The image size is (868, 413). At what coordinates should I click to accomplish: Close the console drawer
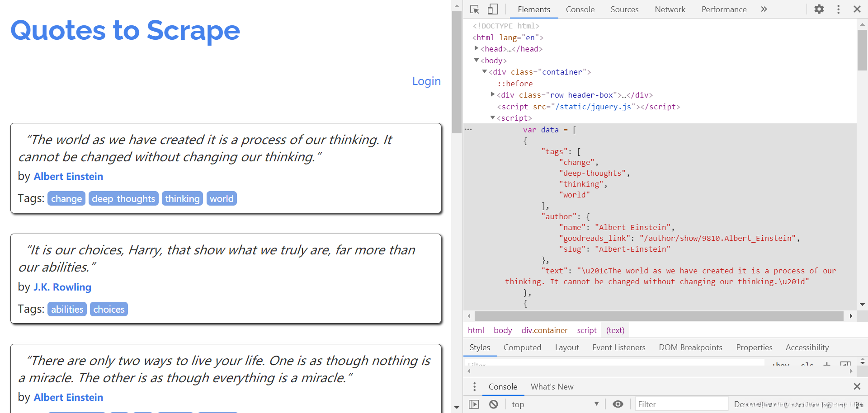(857, 386)
